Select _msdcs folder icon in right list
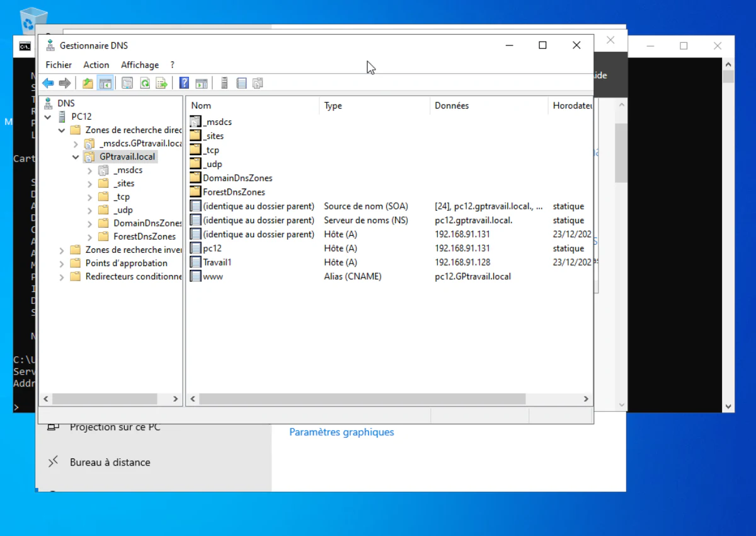Image resolution: width=756 pixels, height=536 pixels. pos(195,122)
